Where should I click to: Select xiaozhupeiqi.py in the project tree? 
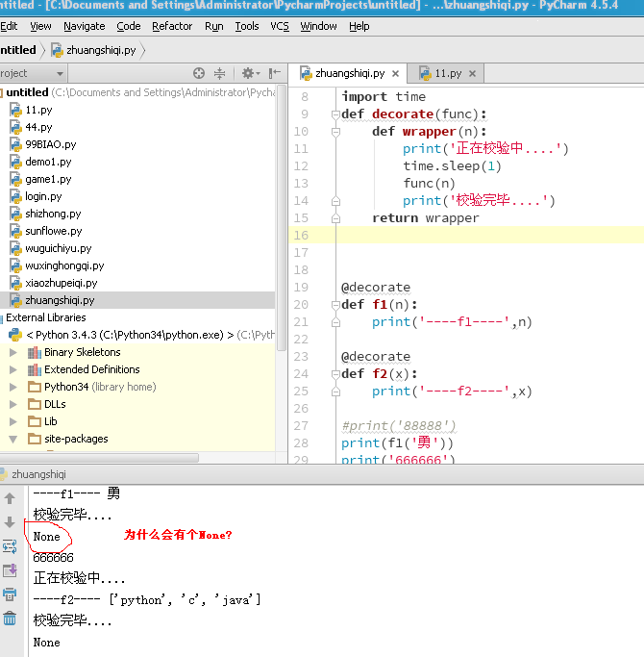62,283
